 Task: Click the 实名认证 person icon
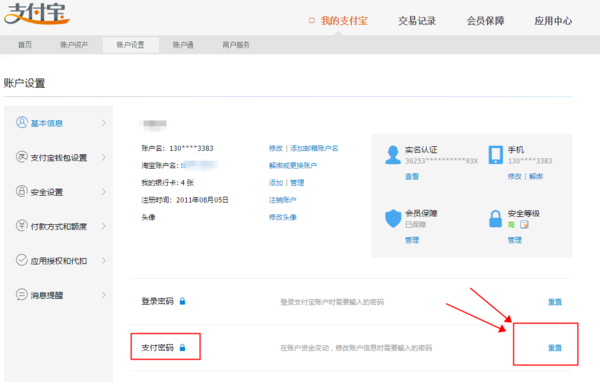393,155
